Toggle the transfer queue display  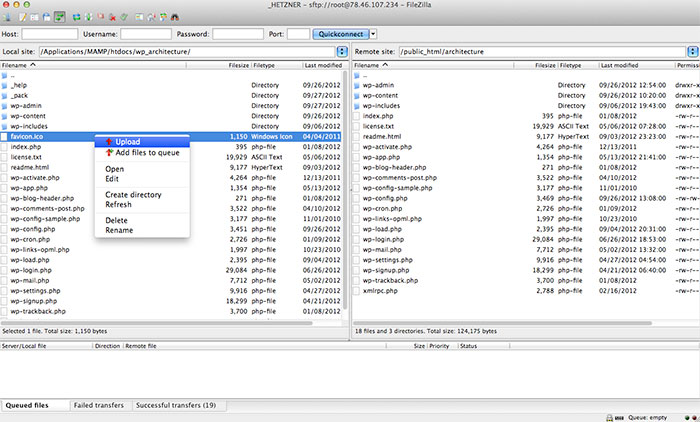tap(59, 17)
